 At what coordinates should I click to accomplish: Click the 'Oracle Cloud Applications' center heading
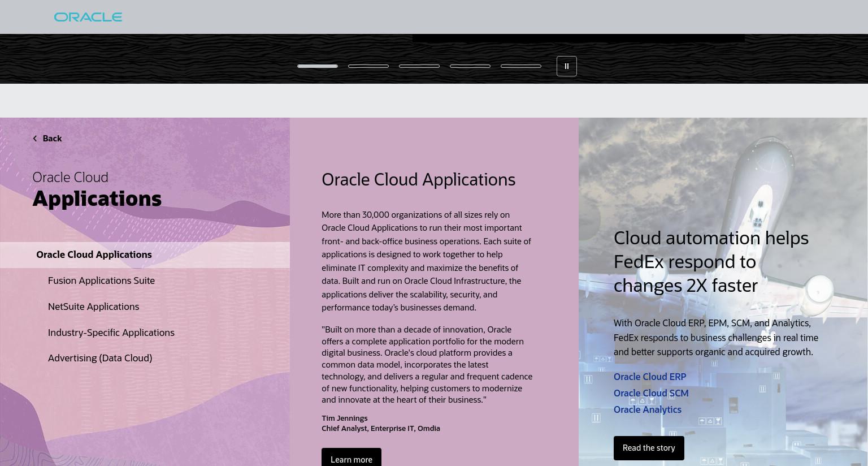tap(418, 180)
